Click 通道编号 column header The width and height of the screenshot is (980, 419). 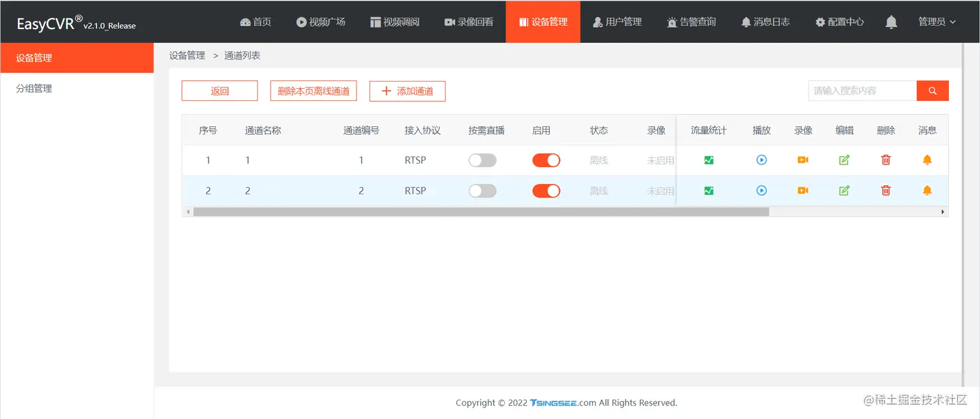(x=361, y=130)
